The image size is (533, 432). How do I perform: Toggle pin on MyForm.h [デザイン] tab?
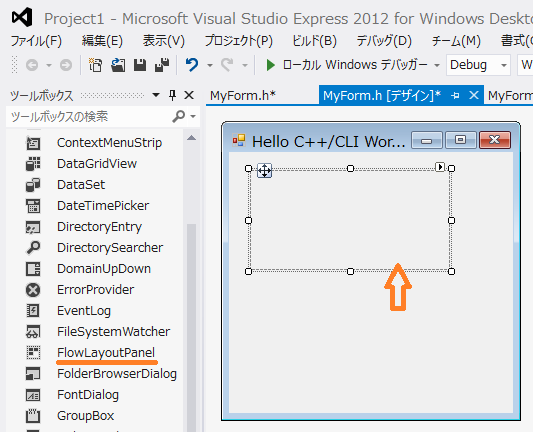point(455,96)
